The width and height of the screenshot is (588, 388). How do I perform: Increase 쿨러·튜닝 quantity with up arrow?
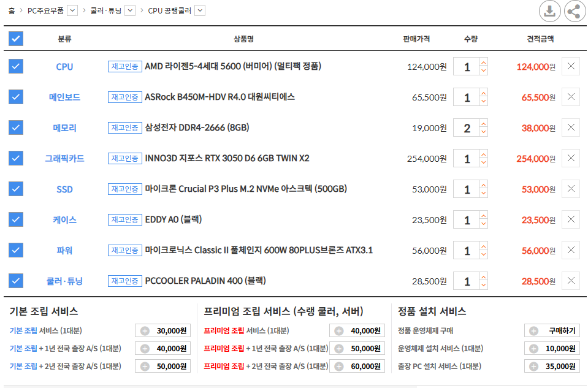point(483,277)
